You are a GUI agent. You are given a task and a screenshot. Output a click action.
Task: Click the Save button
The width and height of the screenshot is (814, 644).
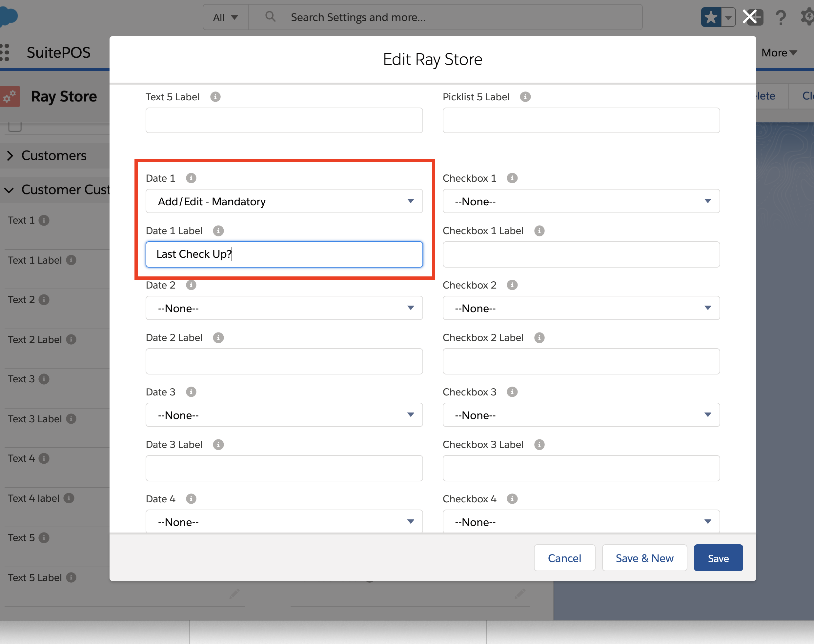tap(718, 558)
